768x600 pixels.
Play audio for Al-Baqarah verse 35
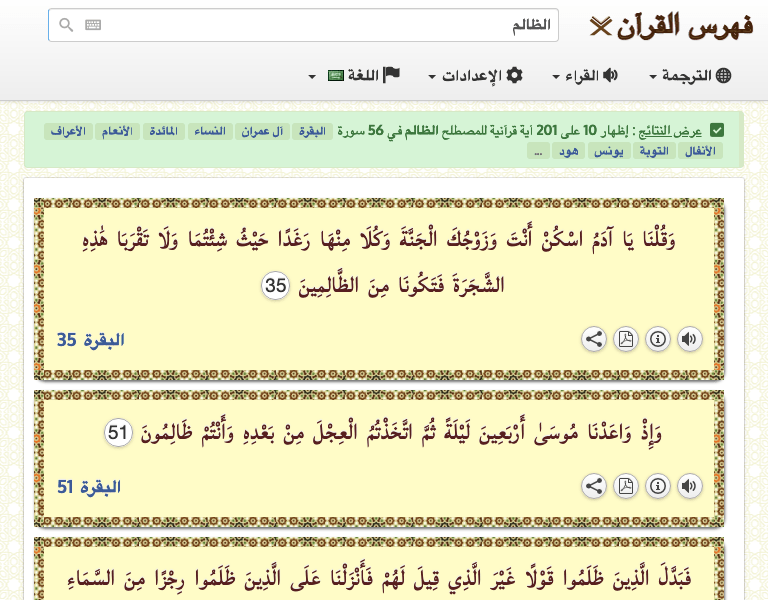(689, 339)
